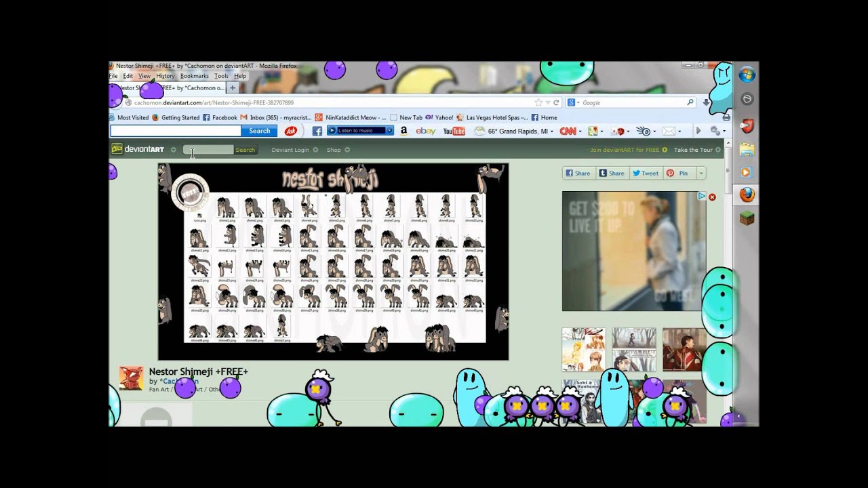Click the Google search magnifier icon
Screen dimensions: 868x488
690,102
